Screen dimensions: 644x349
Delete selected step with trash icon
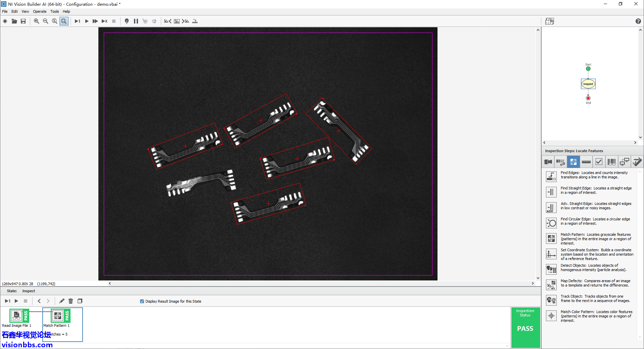(71, 301)
